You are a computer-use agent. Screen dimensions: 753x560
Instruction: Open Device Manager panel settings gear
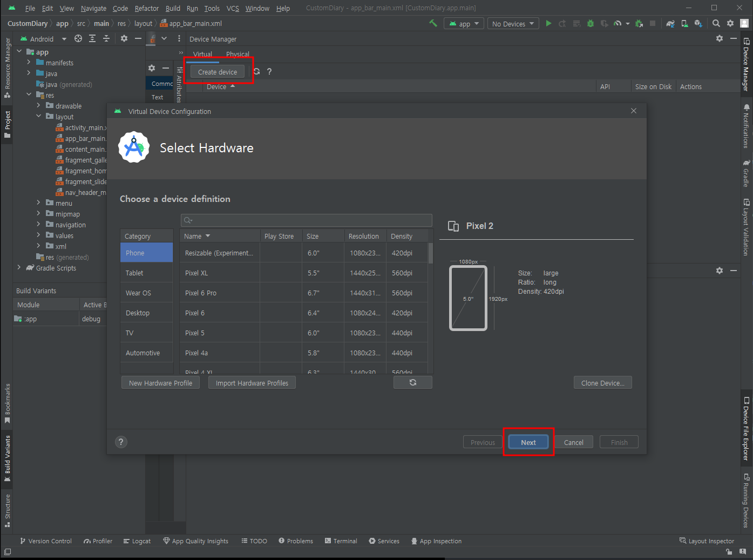pyautogui.click(x=720, y=38)
